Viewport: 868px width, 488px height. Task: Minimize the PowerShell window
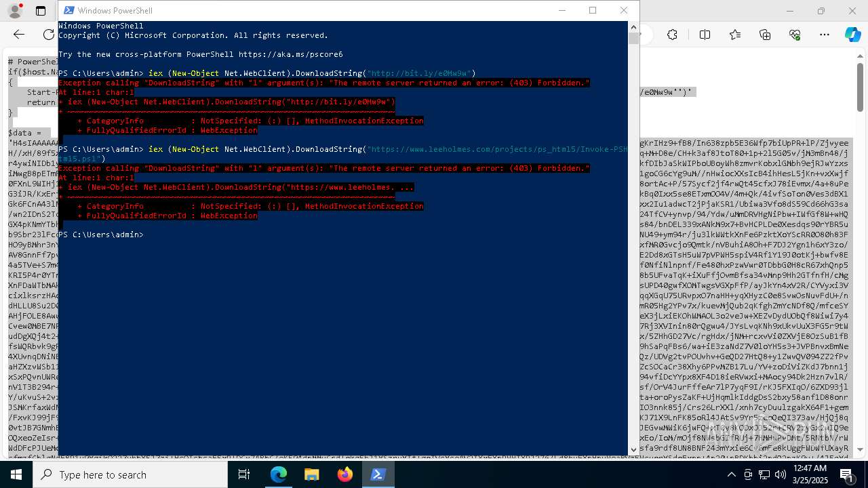click(x=561, y=10)
